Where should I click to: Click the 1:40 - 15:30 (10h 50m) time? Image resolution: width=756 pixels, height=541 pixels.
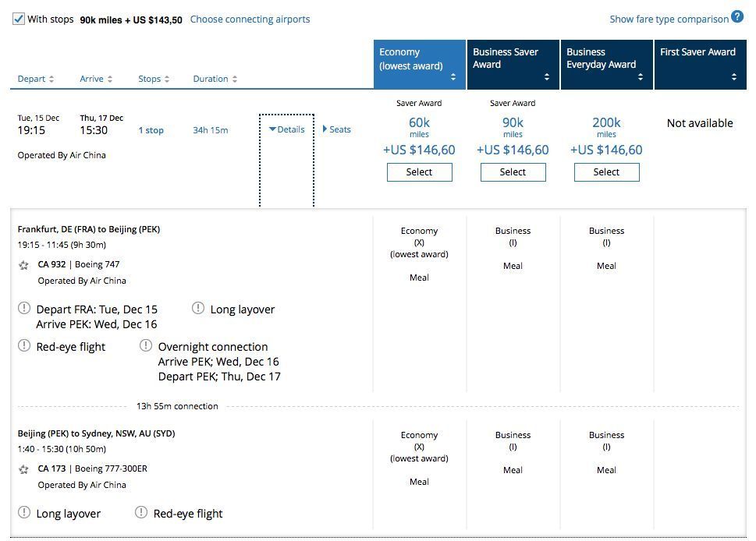click(x=62, y=449)
